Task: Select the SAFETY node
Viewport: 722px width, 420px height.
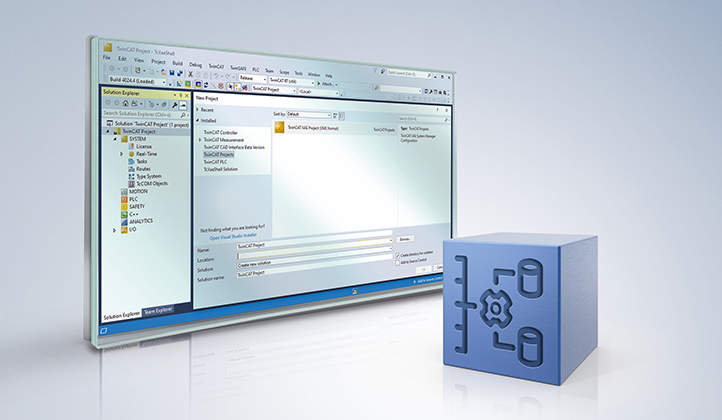Action: point(137,206)
